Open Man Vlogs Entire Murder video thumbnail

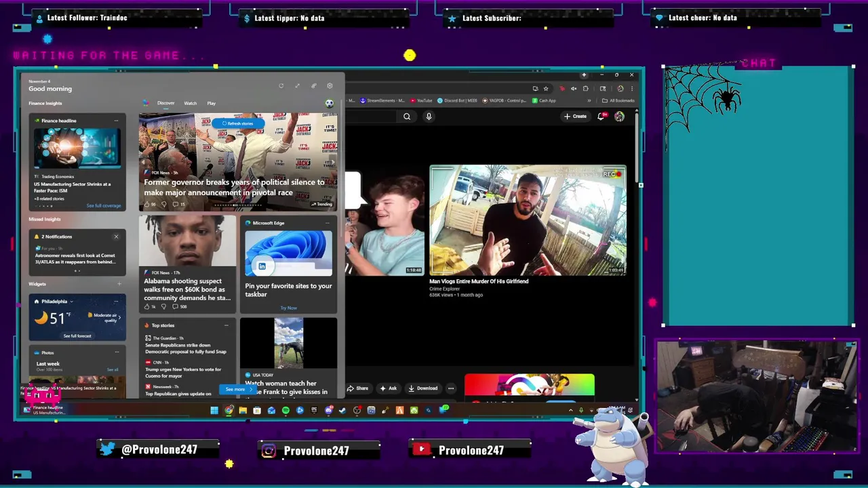[528, 220]
